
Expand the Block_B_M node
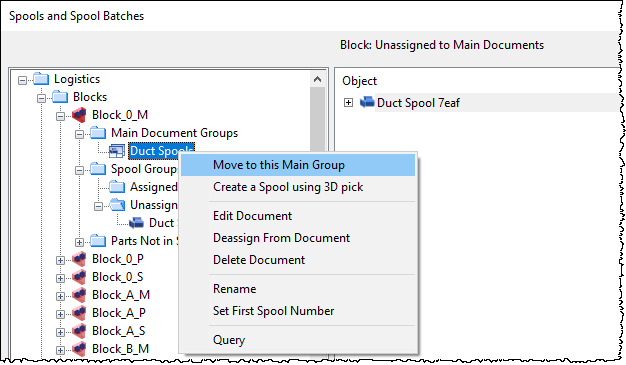pyautogui.click(x=60, y=350)
